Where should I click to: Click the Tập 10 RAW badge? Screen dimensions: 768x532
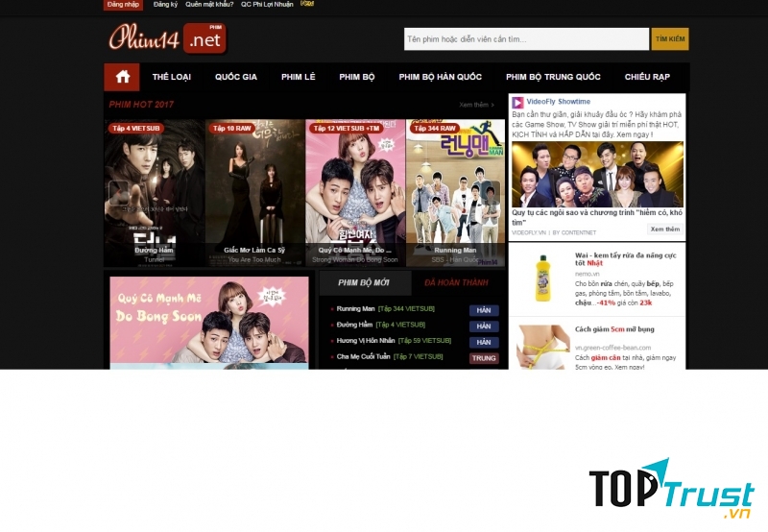point(231,129)
